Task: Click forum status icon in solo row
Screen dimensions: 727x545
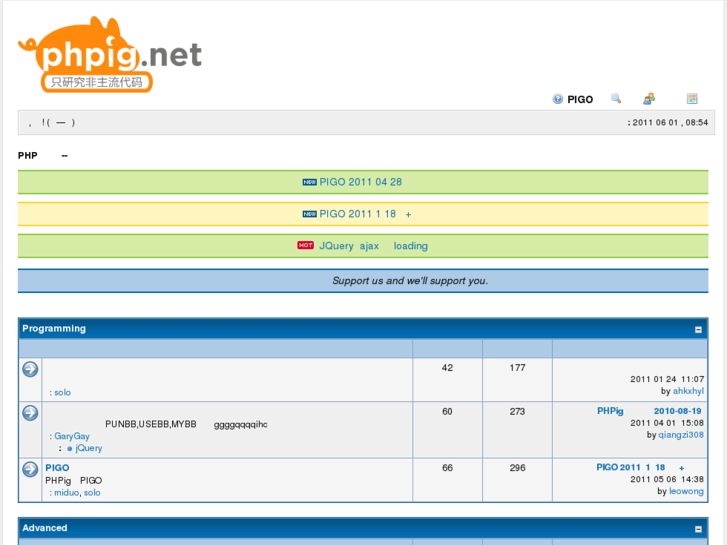Action: (30, 369)
